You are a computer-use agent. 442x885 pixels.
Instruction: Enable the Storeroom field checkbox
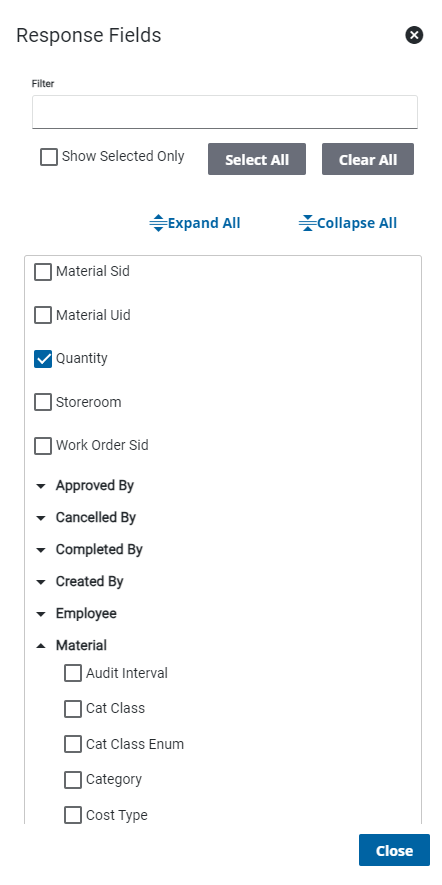(43, 402)
